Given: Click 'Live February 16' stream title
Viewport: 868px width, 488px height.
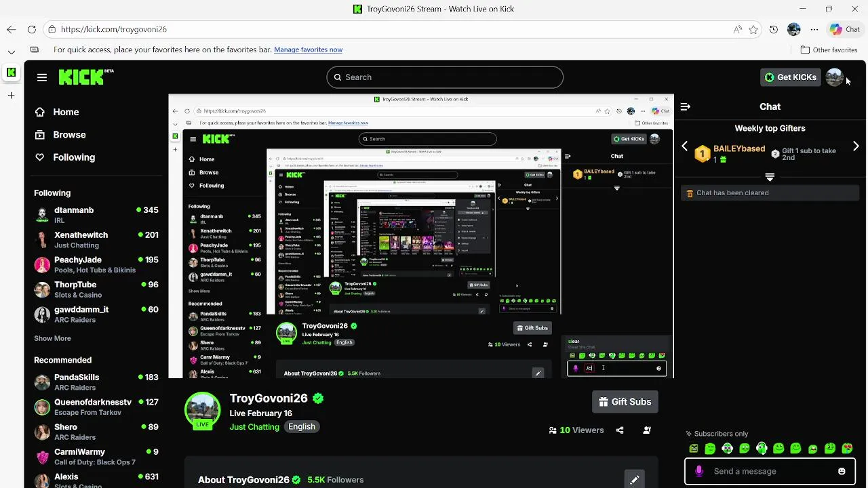Looking at the screenshot, I should tap(261, 413).
